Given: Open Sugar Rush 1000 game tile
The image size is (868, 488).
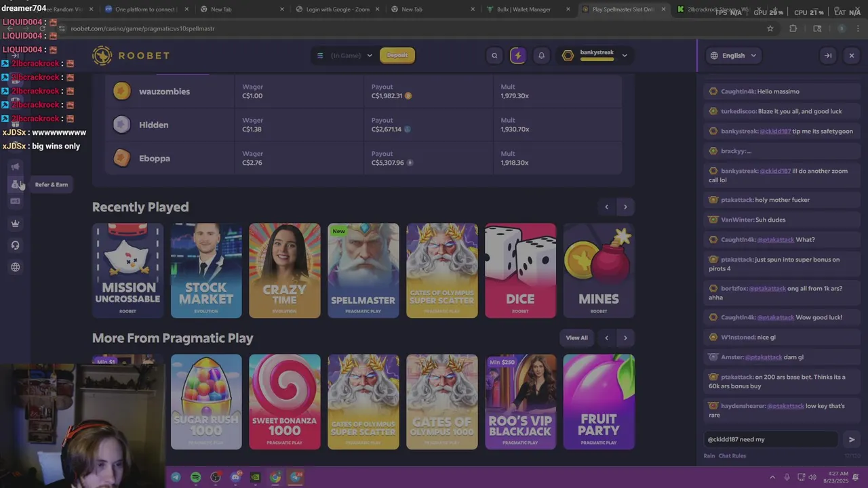Looking at the screenshot, I should [206, 402].
